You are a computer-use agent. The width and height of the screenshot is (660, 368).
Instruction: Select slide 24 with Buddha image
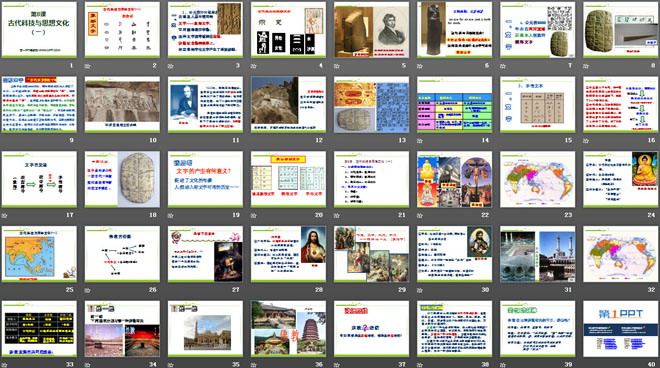(620, 179)
